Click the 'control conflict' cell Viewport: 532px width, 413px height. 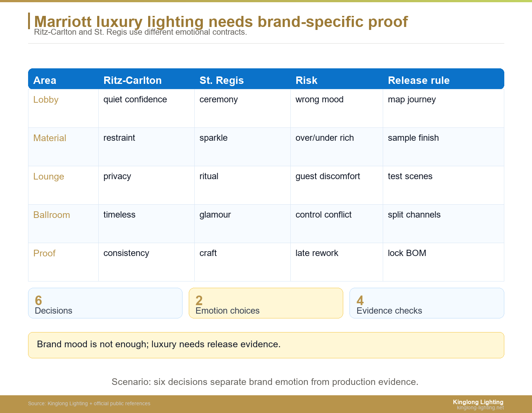coord(337,223)
